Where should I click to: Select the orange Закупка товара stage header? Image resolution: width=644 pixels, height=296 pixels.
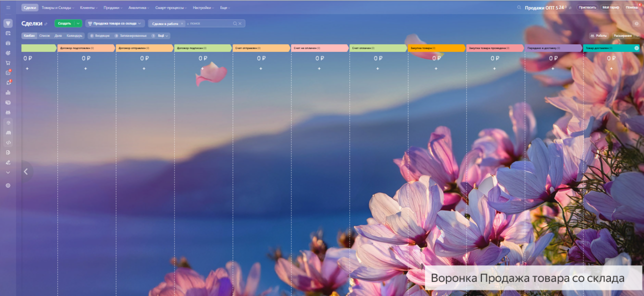tap(436, 48)
